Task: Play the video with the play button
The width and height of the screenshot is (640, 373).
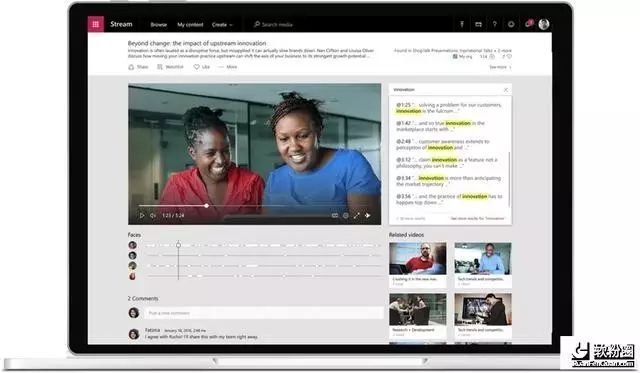Action: [x=142, y=215]
